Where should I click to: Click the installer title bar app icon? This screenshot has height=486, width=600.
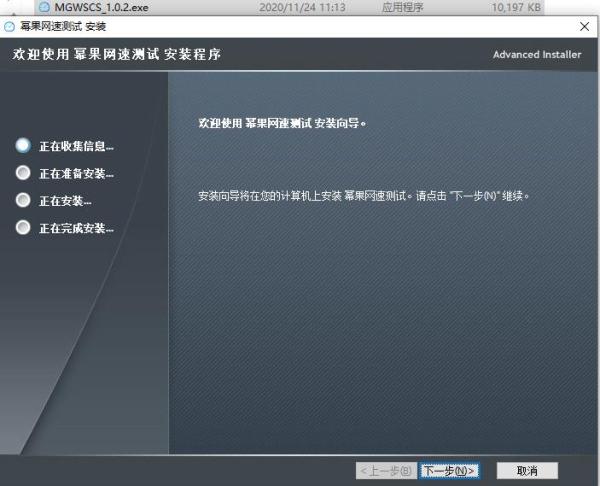(x=9, y=26)
